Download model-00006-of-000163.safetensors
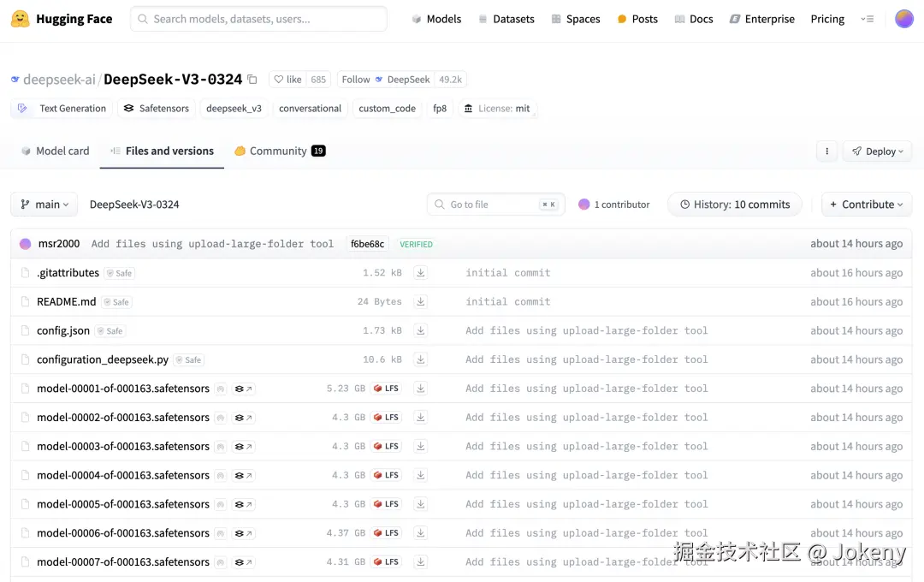Viewport: 924px width, 582px height. 420,532
